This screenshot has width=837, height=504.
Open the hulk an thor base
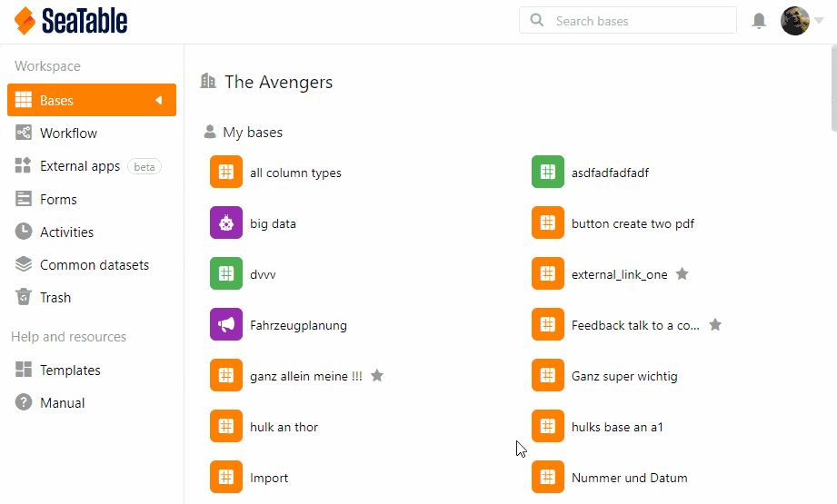pyautogui.click(x=284, y=427)
